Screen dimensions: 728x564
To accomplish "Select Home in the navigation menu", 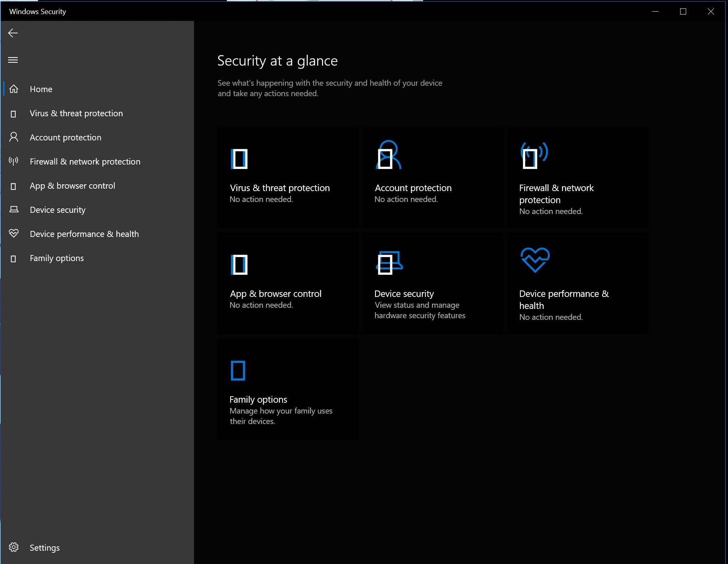I will [41, 89].
